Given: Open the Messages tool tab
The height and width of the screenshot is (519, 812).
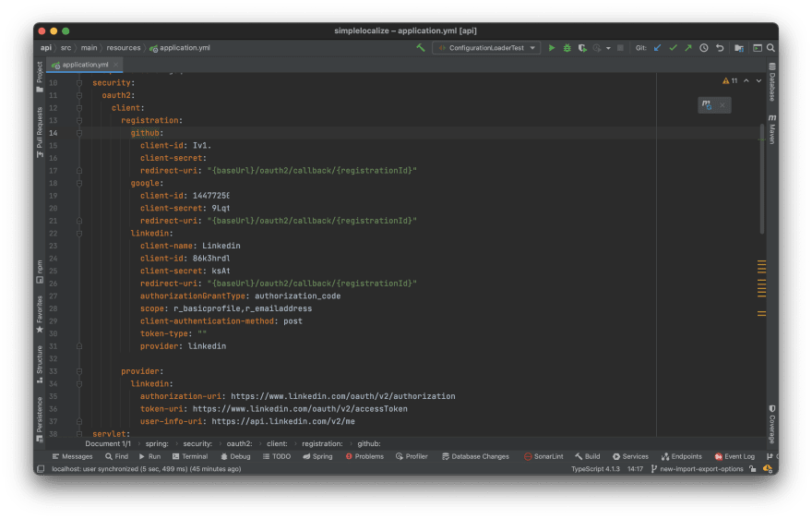Looking at the screenshot, I should coord(73,457).
